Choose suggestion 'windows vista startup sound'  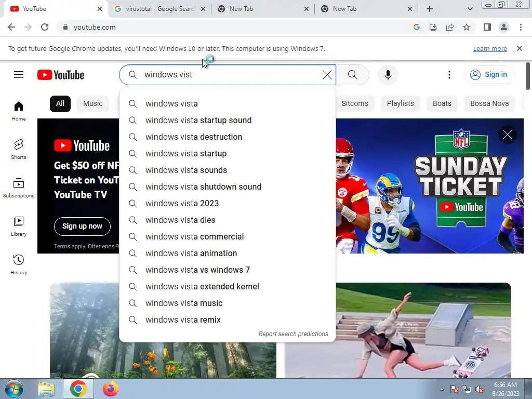tap(228, 120)
